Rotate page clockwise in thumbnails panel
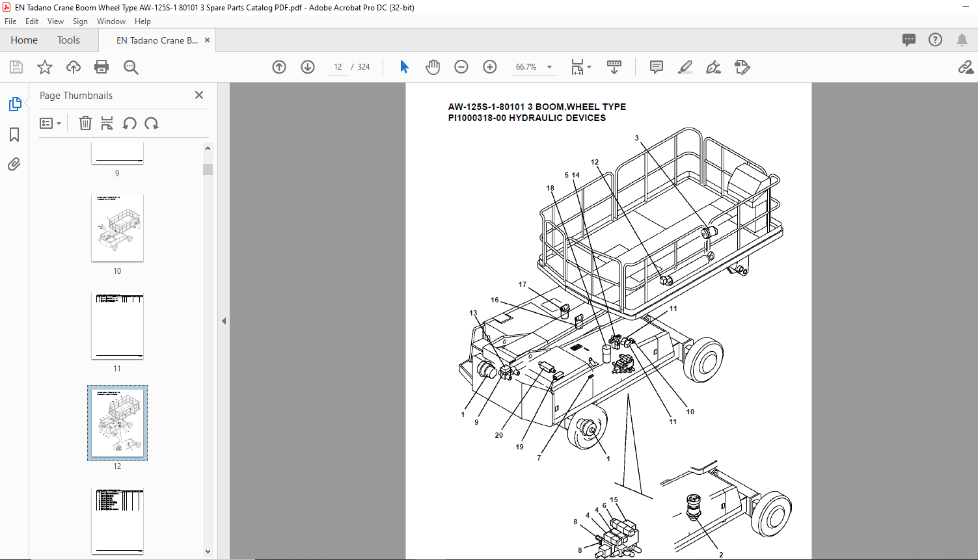The height and width of the screenshot is (560, 978). point(152,123)
